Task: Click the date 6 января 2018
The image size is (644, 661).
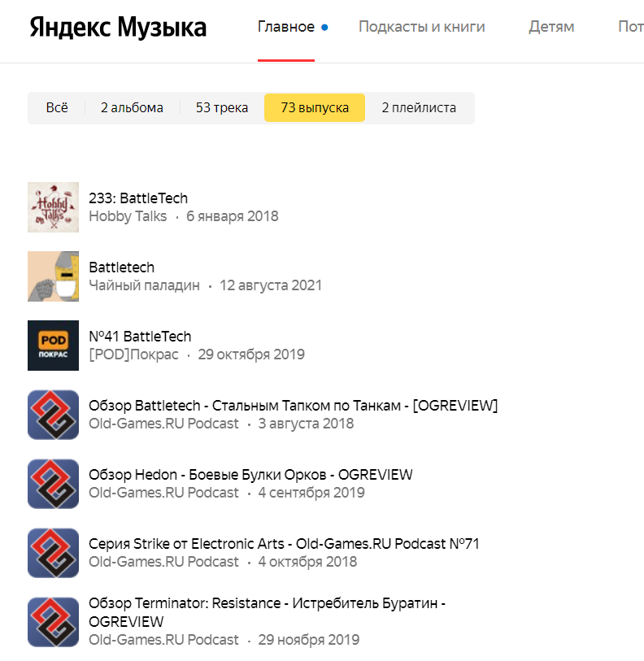Action: (x=233, y=216)
